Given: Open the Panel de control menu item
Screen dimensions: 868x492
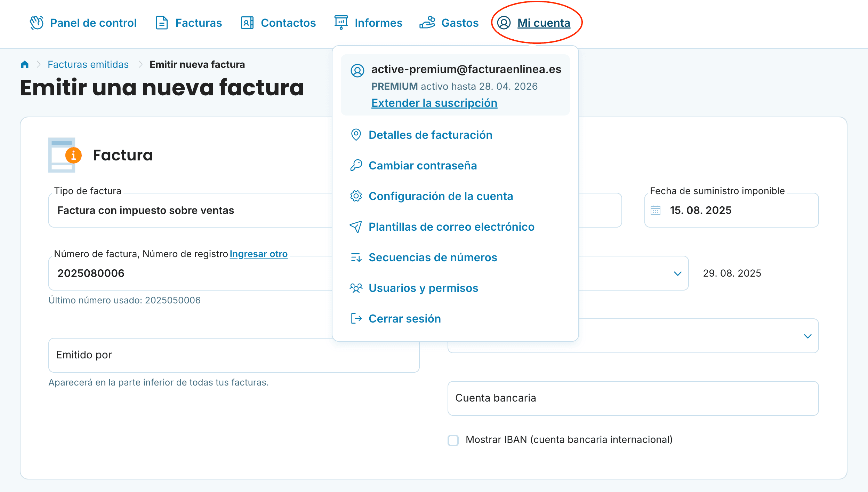Looking at the screenshot, I should coord(93,23).
